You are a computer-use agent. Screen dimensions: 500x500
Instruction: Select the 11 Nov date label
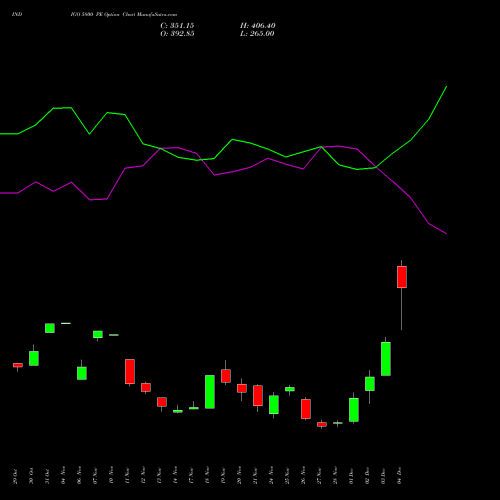click(127, 475)
